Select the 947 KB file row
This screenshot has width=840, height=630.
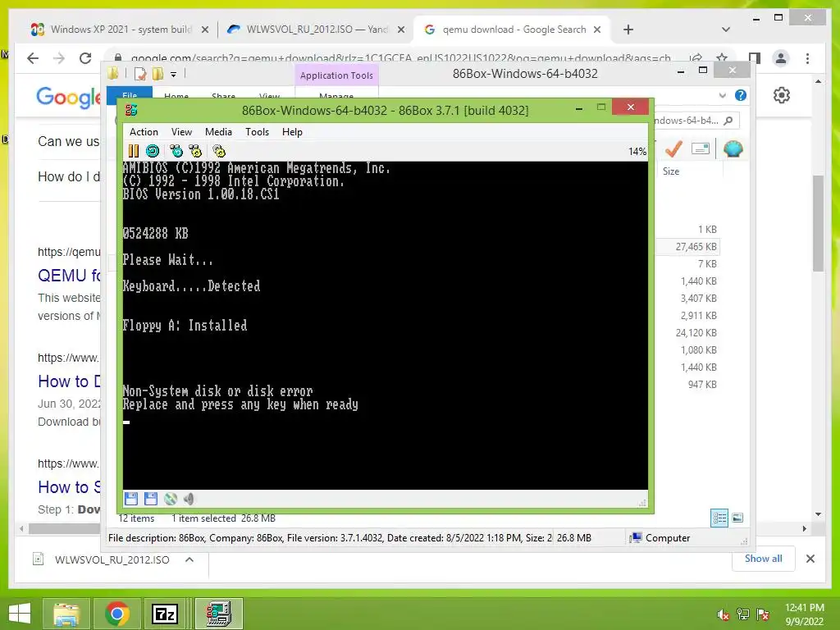687,384
